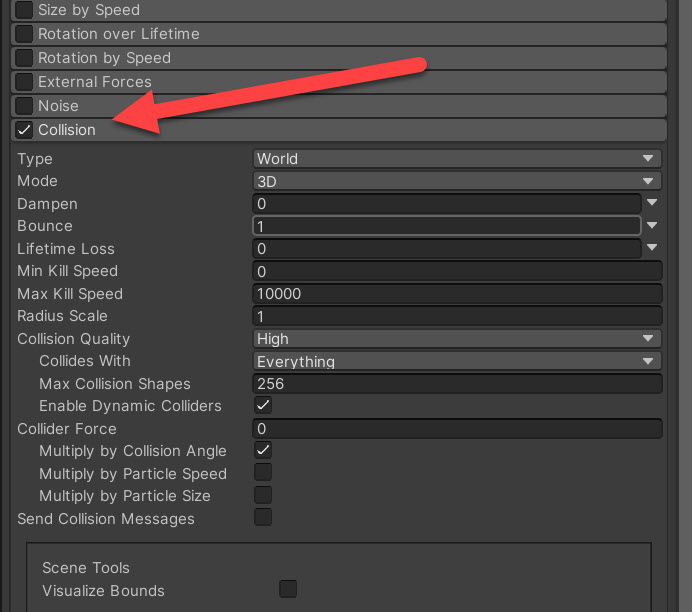Open the Lifetime Loss curve mode arrow
The height and width of the screenshot is (612, 692).
point(652,248)
